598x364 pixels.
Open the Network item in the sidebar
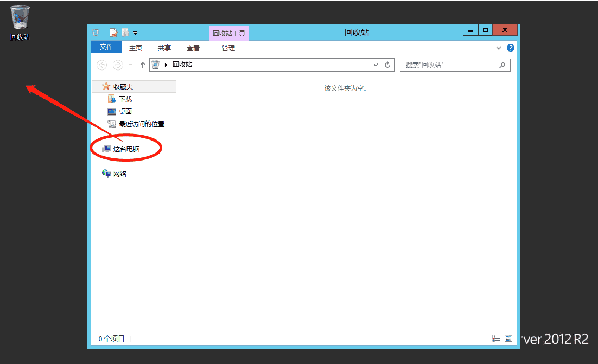click(x=122, y=173)
